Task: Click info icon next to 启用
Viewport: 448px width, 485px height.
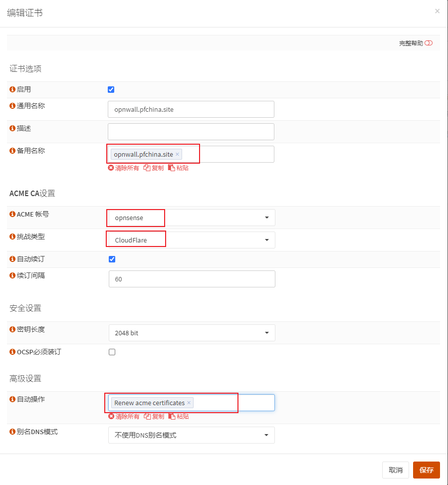Action: [x=12, y=89]
